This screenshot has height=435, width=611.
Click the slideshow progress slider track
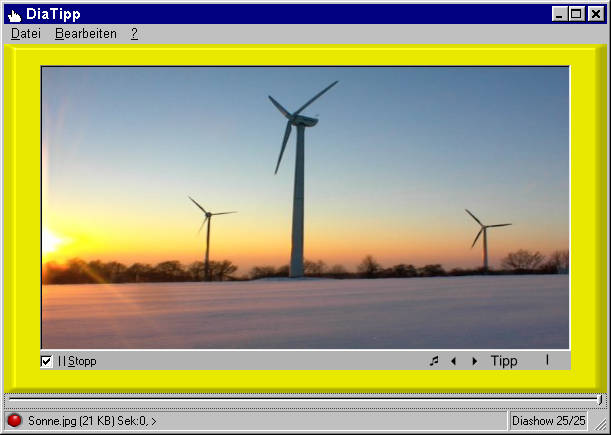click(x=300, y=400)
